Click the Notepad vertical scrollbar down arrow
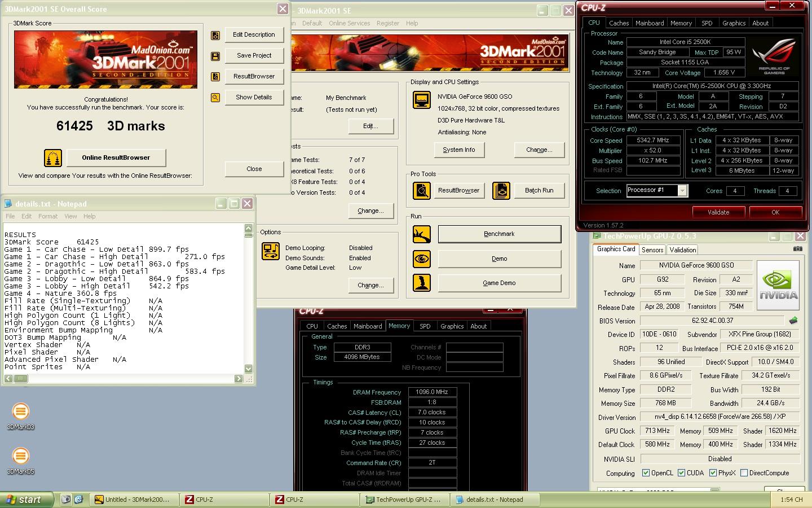Screen dimensions: 812x508 [249, 369]
